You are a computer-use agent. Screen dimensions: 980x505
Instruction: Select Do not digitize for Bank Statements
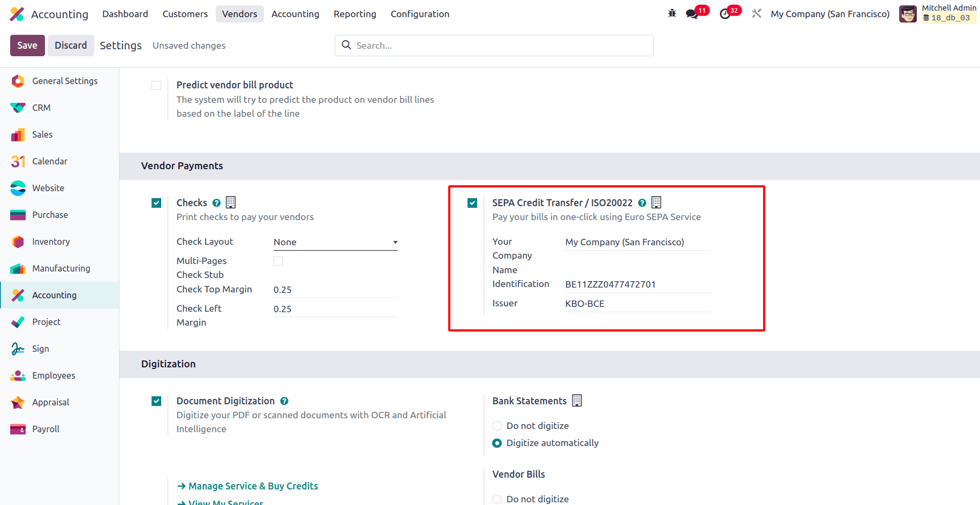tap(497, 426)
